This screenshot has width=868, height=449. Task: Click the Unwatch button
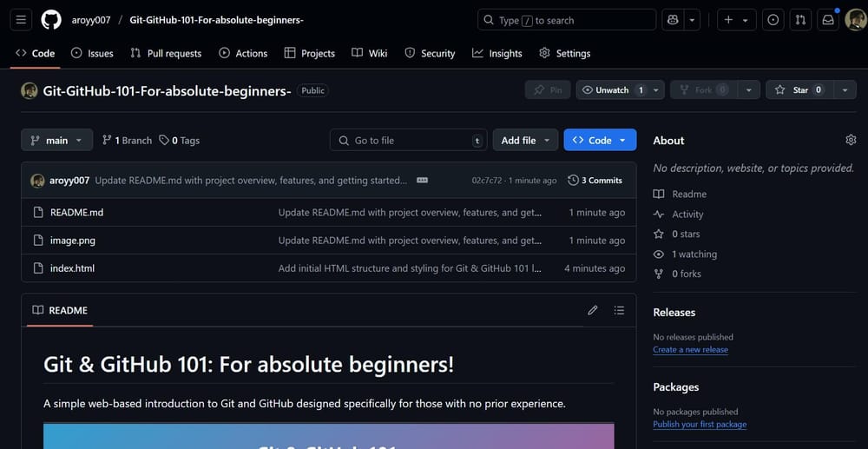click(612, 89)
